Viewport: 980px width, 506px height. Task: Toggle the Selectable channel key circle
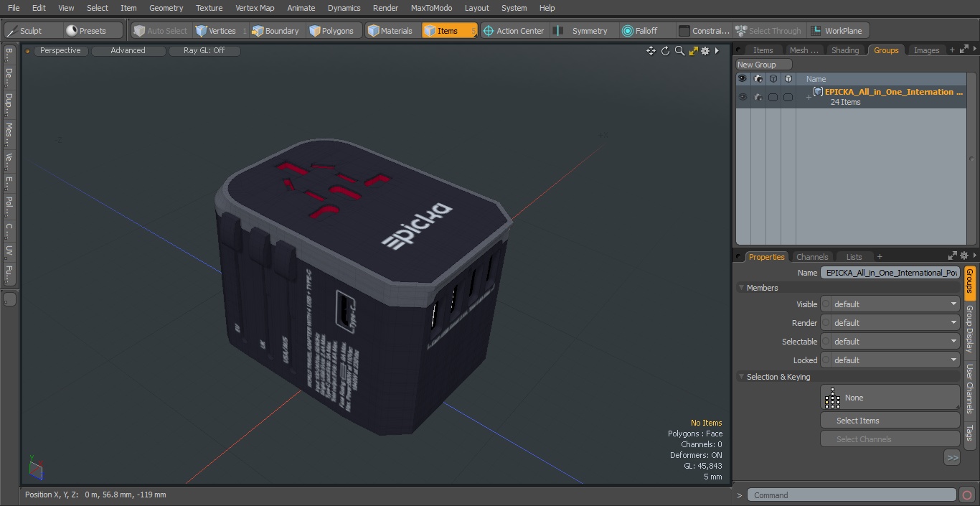(x=826, y=342)
